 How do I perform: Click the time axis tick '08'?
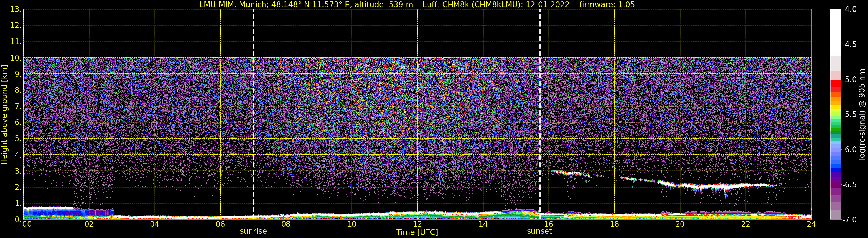[286, 224]
